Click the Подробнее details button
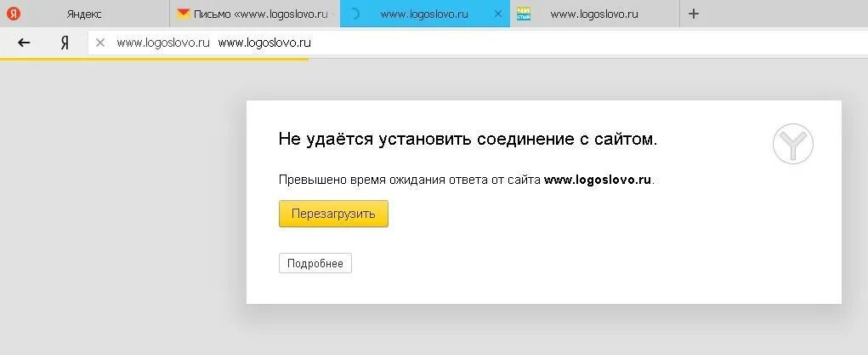This screenshot has height=355, width=868. click(315, 263)
